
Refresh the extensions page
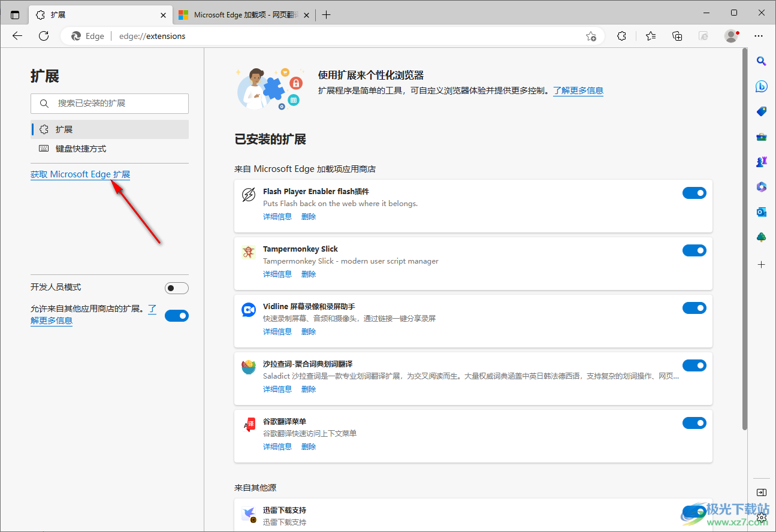[x=44, y=36]
